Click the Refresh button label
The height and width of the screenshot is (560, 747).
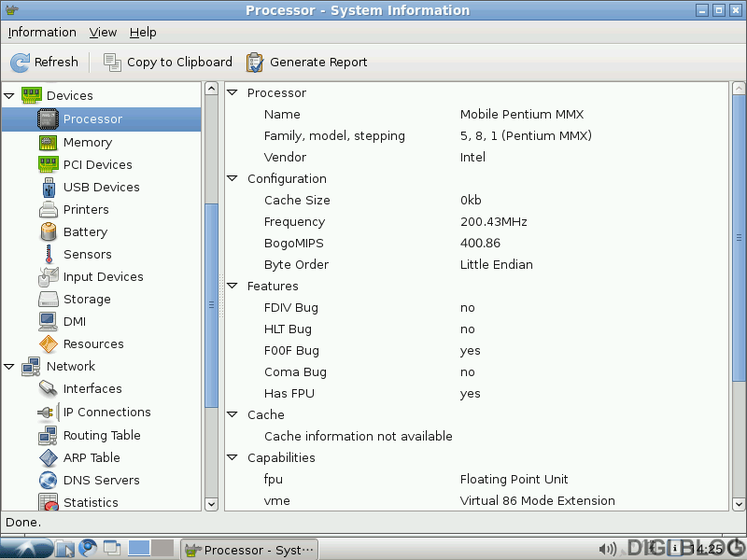tap(56, 63)
